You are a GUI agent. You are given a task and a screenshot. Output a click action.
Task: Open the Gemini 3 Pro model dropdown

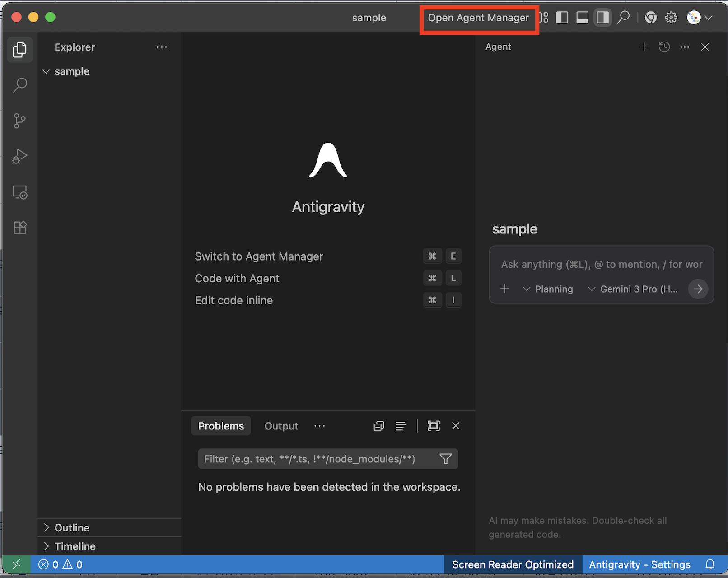[633, 289]
